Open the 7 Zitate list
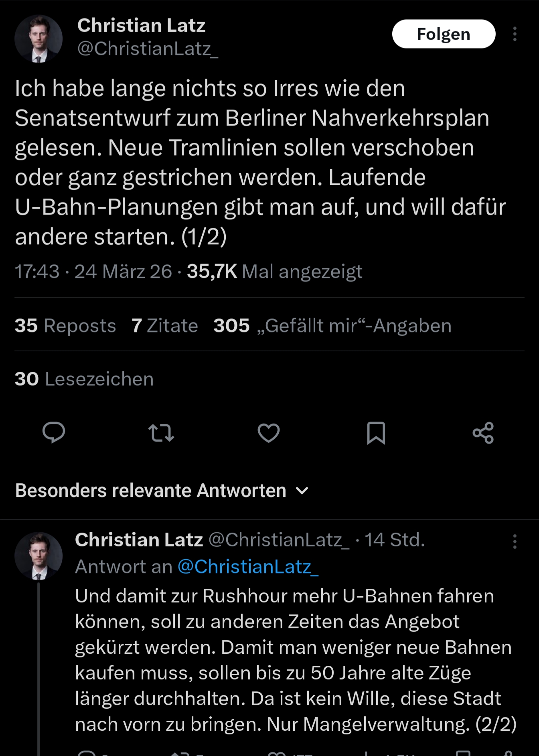The image size is (539, 756). coord(165,326)
